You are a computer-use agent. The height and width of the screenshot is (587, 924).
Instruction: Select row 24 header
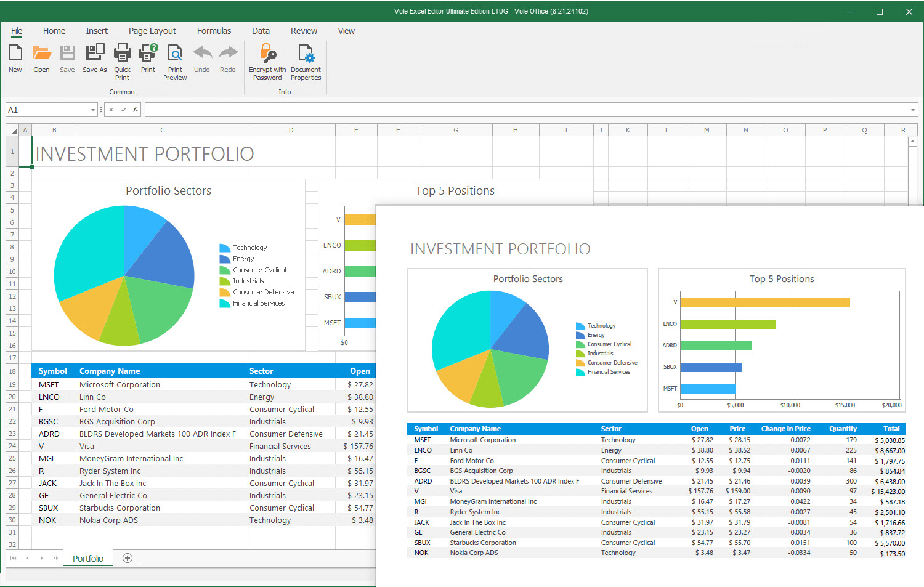coord(12,446)
